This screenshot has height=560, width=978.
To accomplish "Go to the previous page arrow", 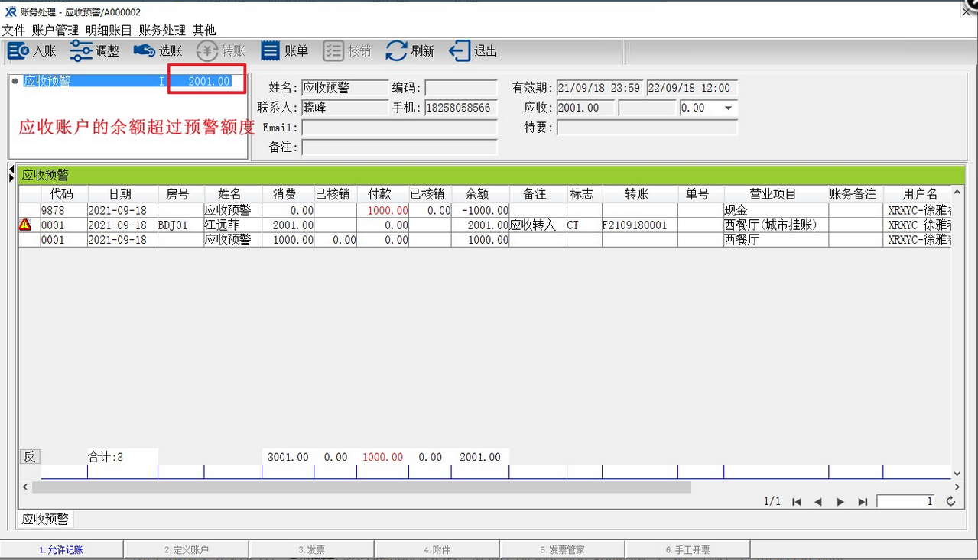I will point(818,502).
